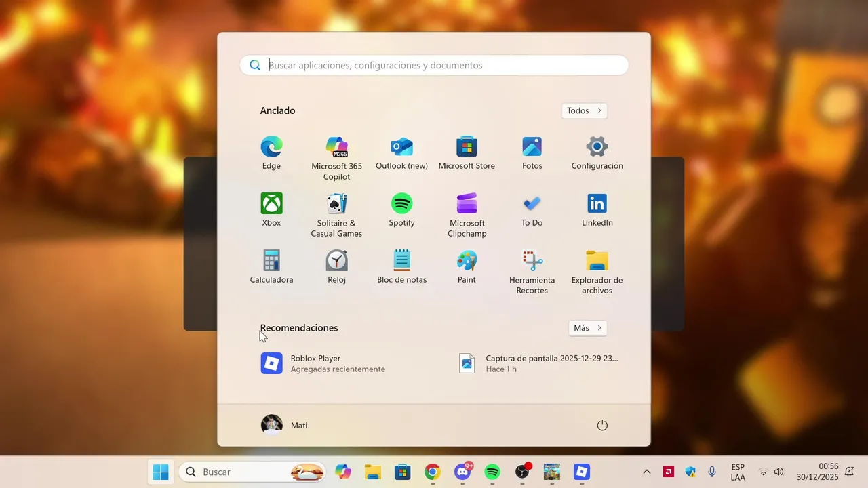
Task: Expand all apps with the Todos button
Action: [584, 110]
